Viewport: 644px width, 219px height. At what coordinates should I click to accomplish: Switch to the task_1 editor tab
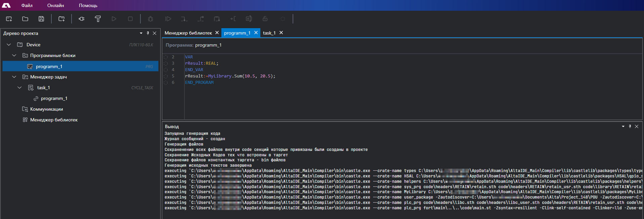pos(269,33)
